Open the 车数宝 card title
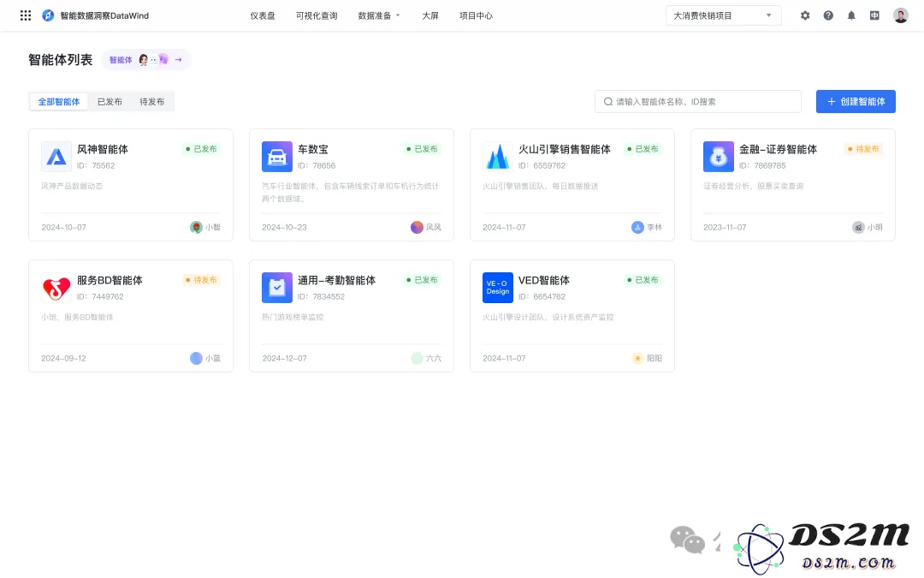This screenshot has height=578, width=924. click(x=313, y=149)
